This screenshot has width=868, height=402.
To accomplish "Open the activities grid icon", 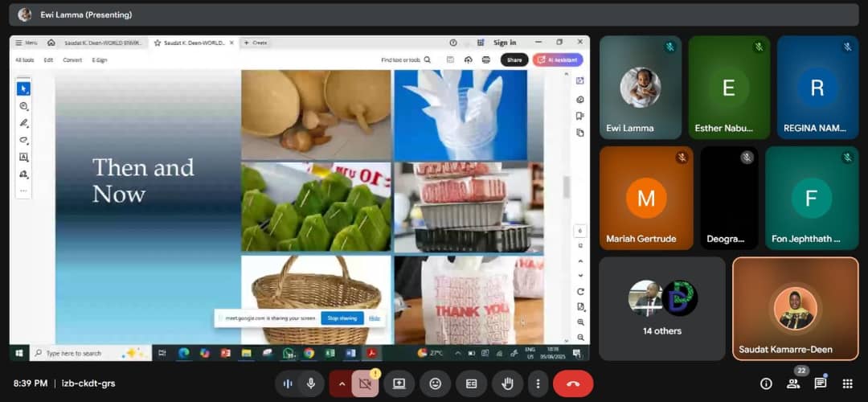I will (x=848, y=384).
